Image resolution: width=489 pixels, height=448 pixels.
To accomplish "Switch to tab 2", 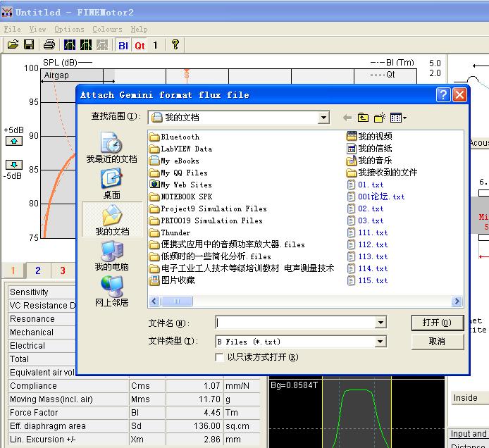I will click(x=38, y=270).
